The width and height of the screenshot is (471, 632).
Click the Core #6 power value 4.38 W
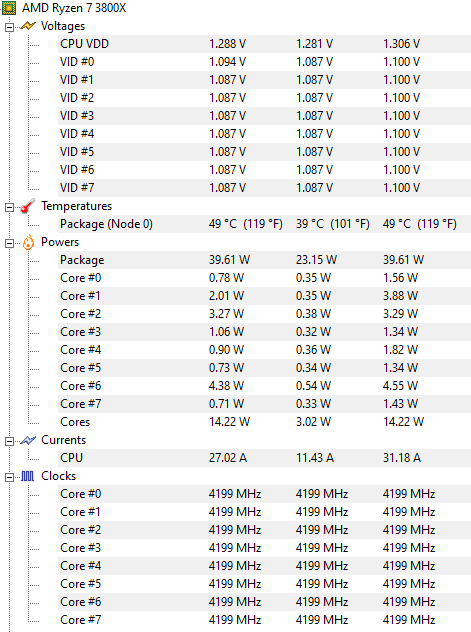point(226,386)
